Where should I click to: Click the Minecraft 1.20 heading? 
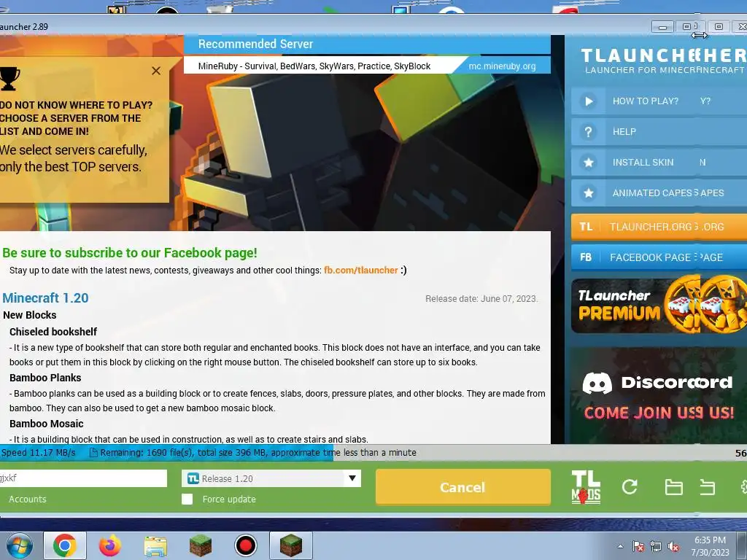45,298
